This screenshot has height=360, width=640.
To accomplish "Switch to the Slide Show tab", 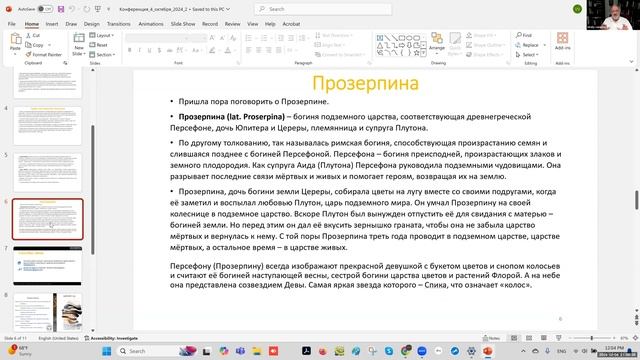I will point(183,24).
